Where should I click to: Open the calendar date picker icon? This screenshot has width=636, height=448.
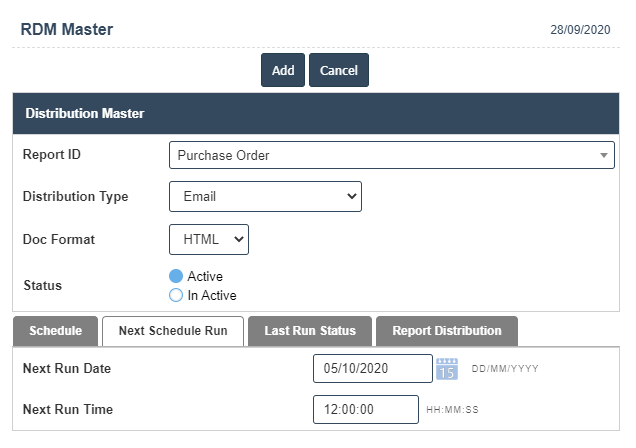pos(447,369)
